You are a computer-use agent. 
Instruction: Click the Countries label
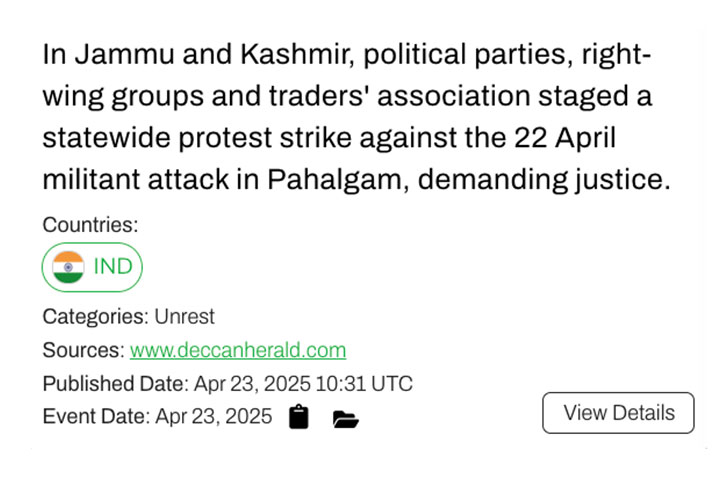[90, 226]
